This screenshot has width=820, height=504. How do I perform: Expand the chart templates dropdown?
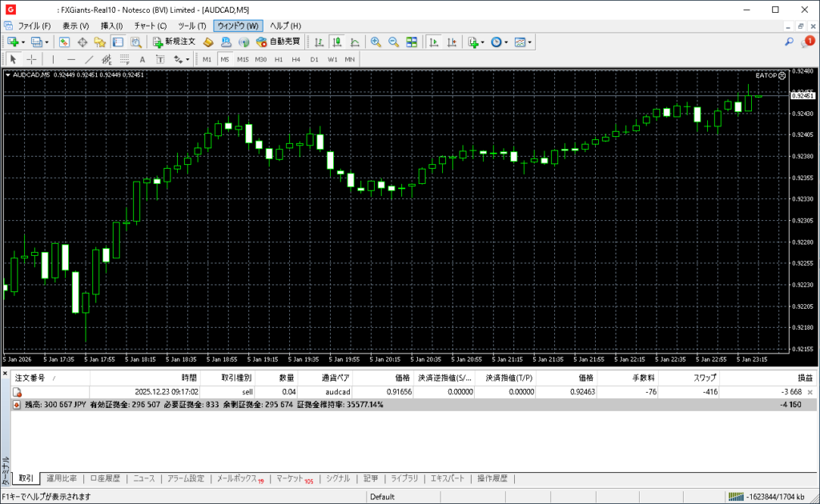(523, 42)
